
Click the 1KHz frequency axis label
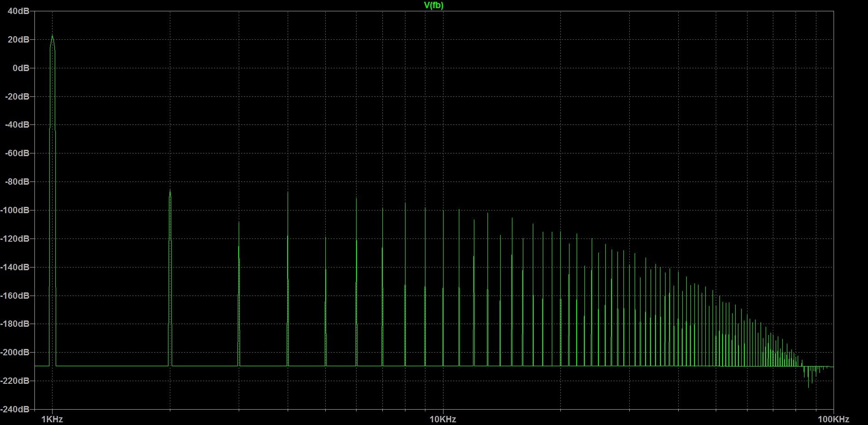(52, 420)
